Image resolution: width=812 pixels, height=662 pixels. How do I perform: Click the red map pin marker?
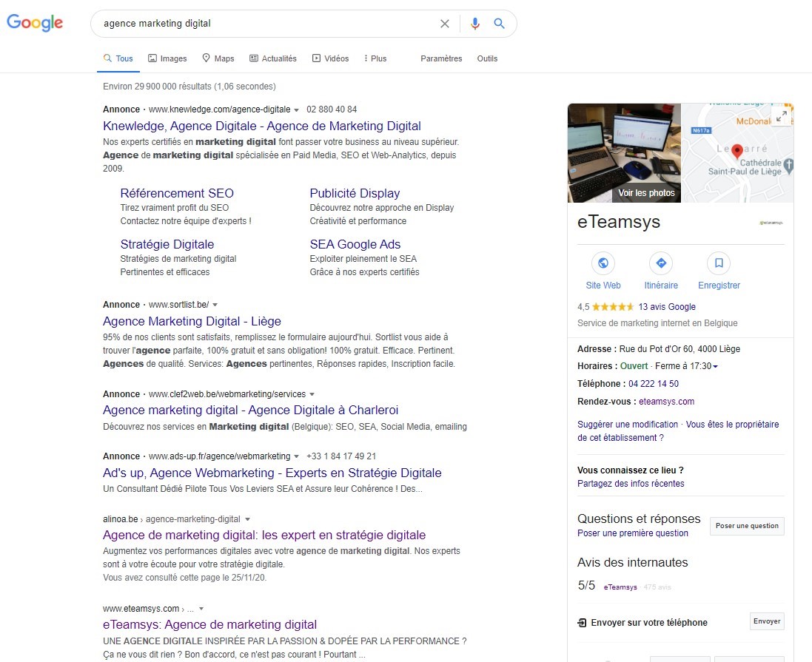tap(737, 151)
